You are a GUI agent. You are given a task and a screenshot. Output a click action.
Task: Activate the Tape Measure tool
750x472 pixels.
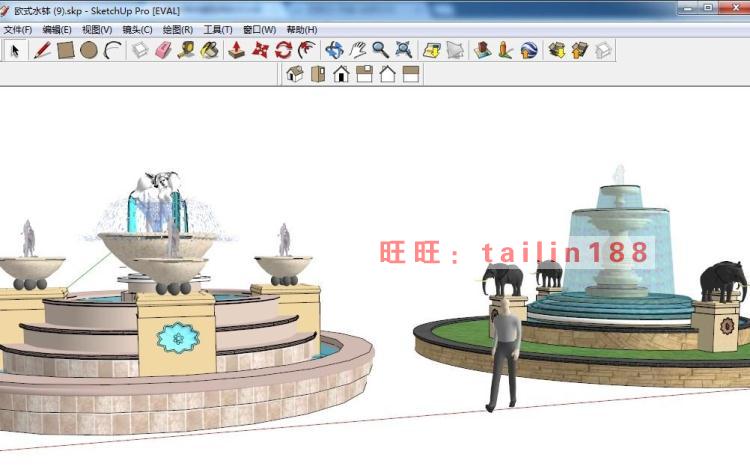tap(186, 50)
